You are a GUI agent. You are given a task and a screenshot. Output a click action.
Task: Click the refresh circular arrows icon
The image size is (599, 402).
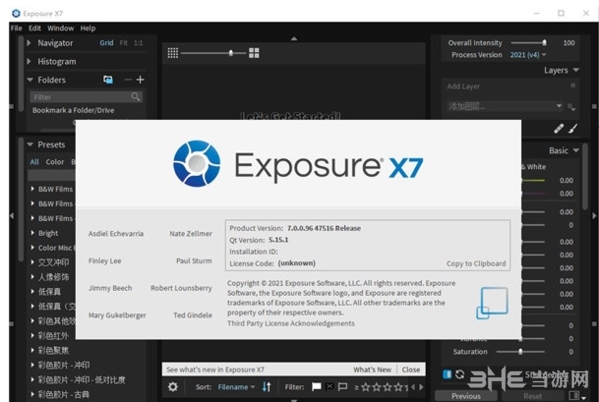460,374
